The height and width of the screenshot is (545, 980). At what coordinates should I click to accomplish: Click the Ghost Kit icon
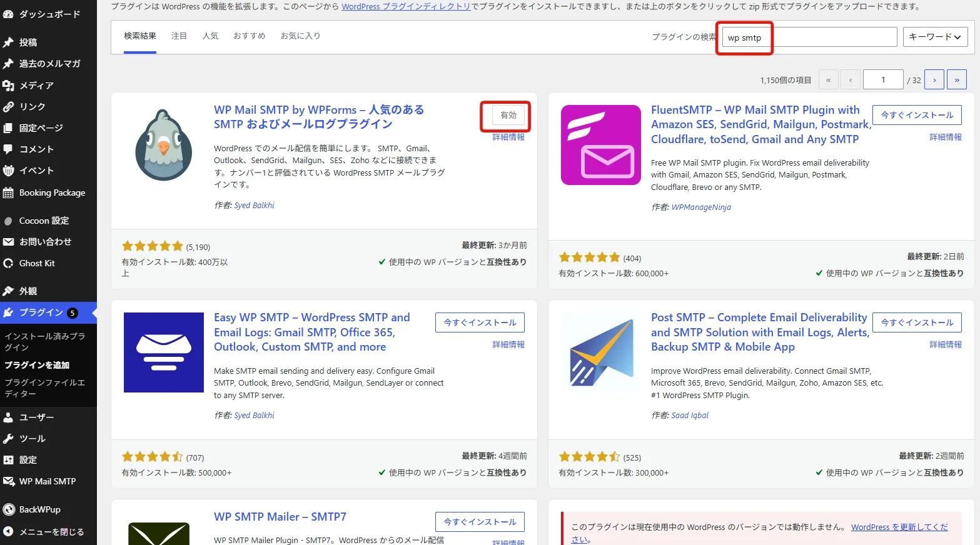[8, 264]
